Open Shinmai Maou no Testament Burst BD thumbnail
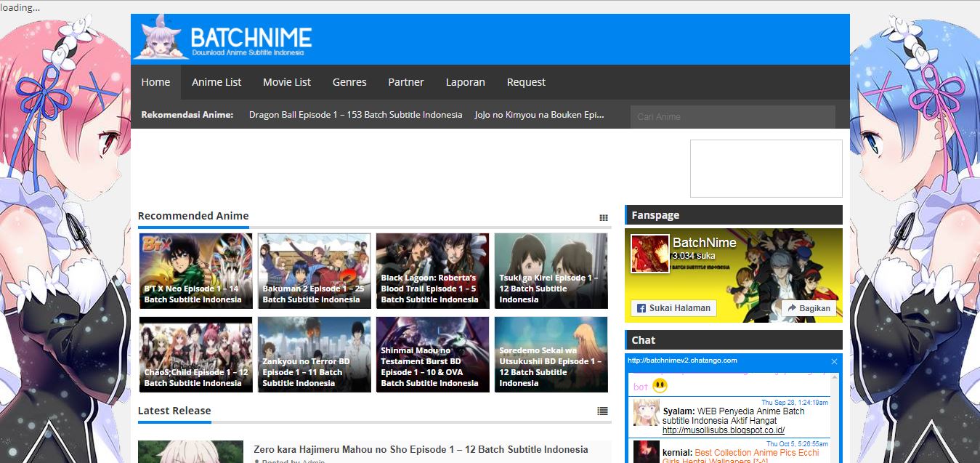This screenshot has height=463, width=980. coord(433,355)
